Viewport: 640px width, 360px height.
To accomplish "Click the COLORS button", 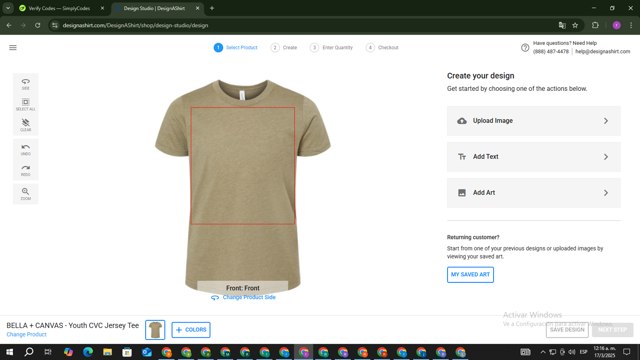I will click(191, 330).
